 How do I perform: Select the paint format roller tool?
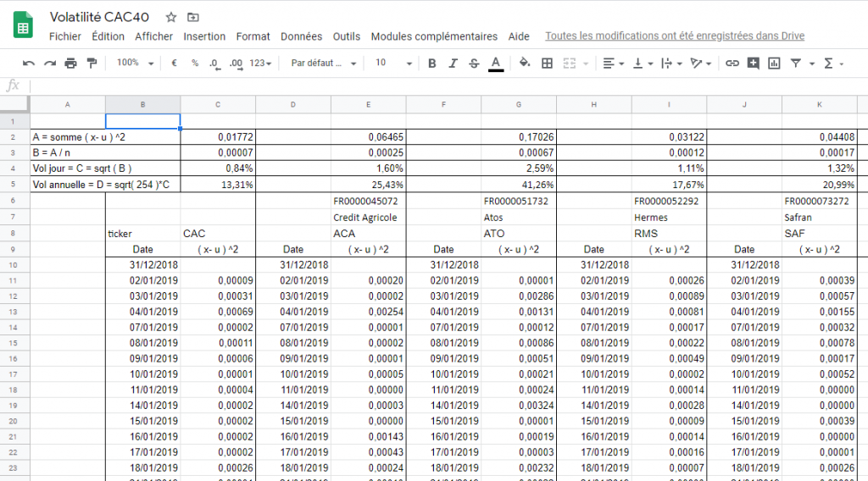point(92,63)
